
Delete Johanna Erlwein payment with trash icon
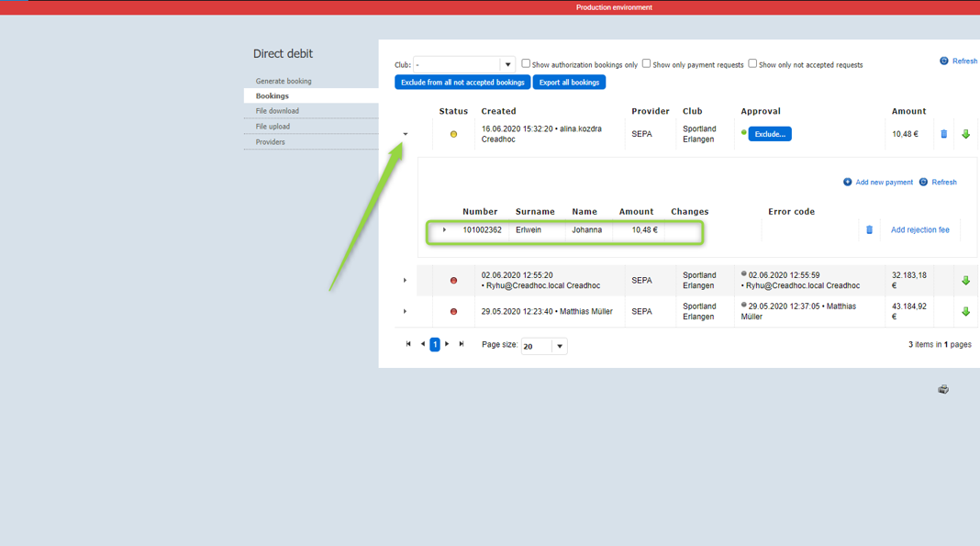click(869, 230)
